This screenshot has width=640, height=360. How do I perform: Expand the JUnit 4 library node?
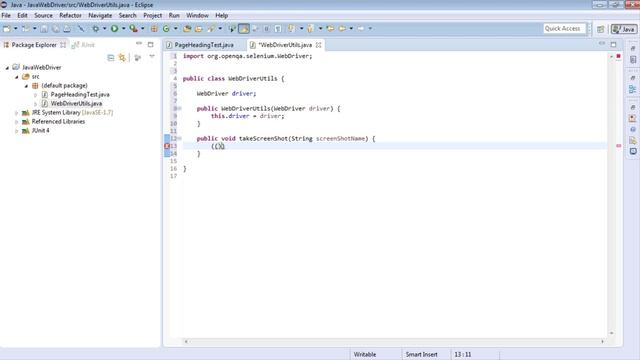click(16, 131)
